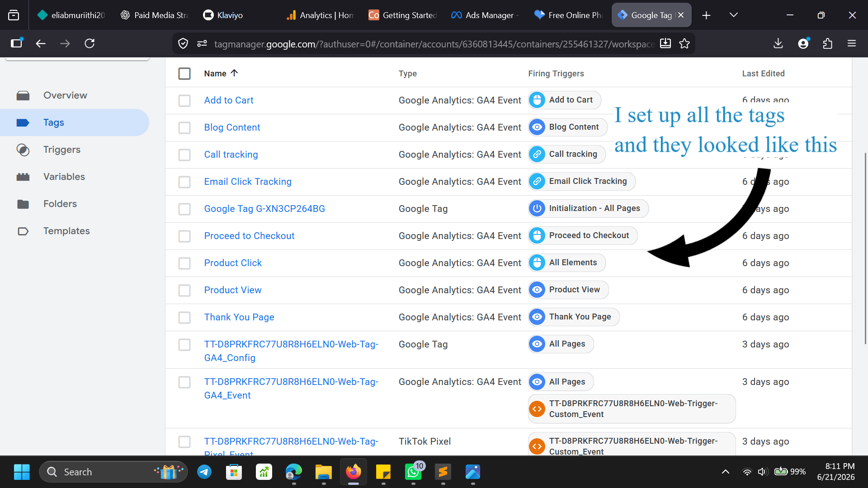868x488 pixels.
Task: Click the All Pages trigger chip for GA4_Config
Action: click(561, 344)
